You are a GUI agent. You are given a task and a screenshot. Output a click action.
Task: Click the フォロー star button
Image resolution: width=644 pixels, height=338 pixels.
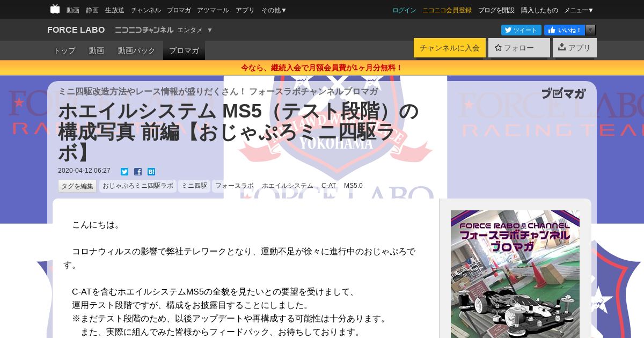click(x=519, y=48)
